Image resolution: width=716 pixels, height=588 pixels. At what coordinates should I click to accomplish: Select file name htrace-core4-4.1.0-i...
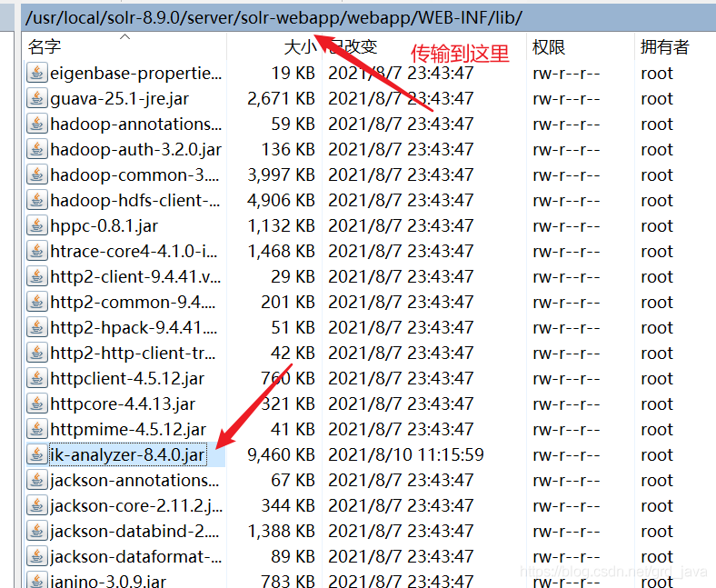click(134, 252)
